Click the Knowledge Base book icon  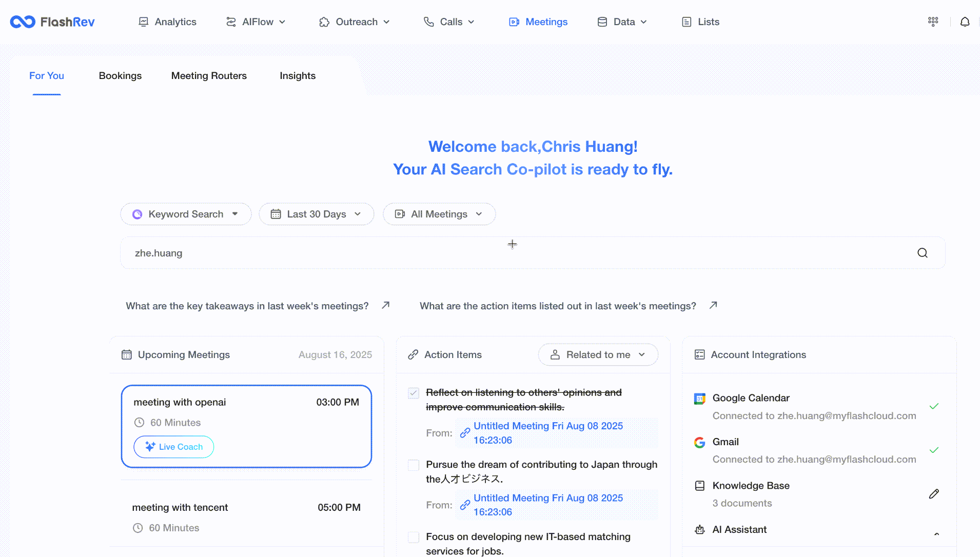(699, 486)
